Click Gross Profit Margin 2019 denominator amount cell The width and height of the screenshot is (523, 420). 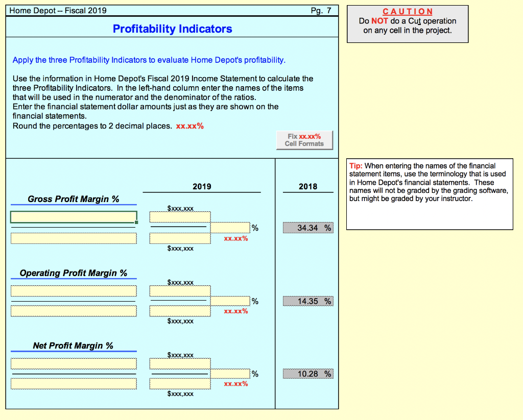180,238
